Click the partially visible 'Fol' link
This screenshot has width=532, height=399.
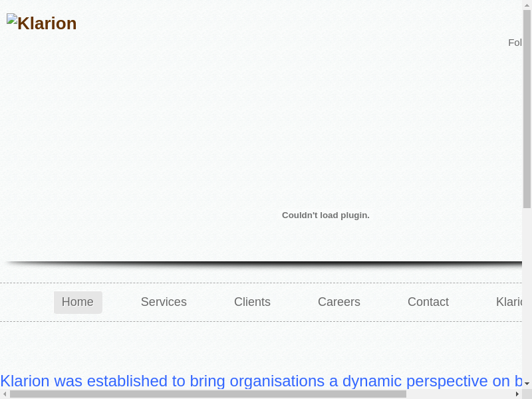pyautogui.click(x=514, y=43)
